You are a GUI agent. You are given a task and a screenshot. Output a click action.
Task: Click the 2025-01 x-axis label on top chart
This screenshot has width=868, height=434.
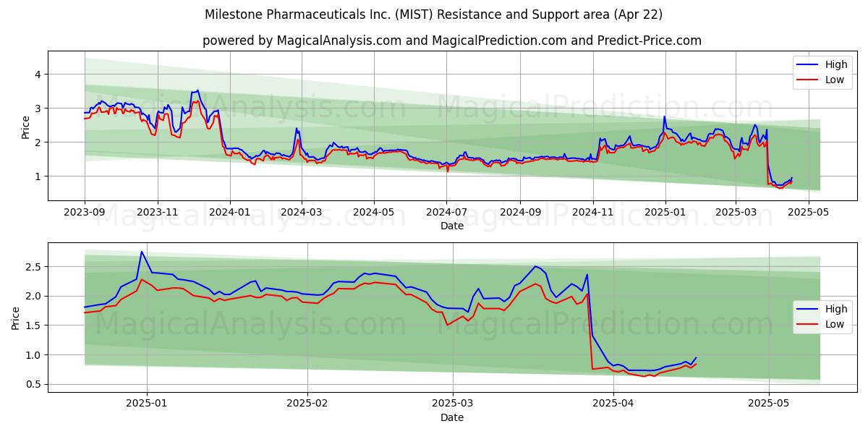665,213
